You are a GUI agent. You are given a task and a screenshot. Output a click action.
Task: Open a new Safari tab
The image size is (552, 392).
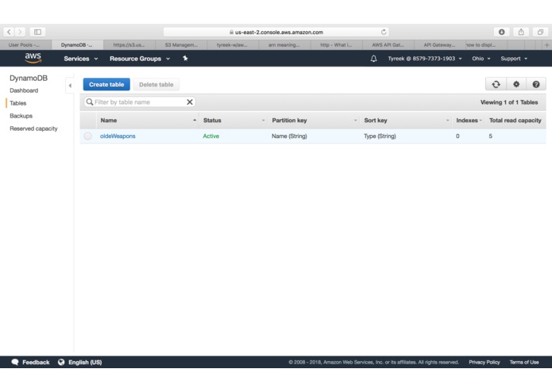coord(546,45)
